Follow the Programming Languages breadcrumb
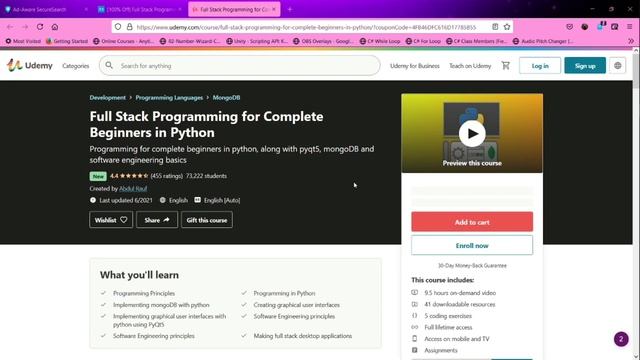The height and width of the screenshot is (360, 640). tap(169, 98)
